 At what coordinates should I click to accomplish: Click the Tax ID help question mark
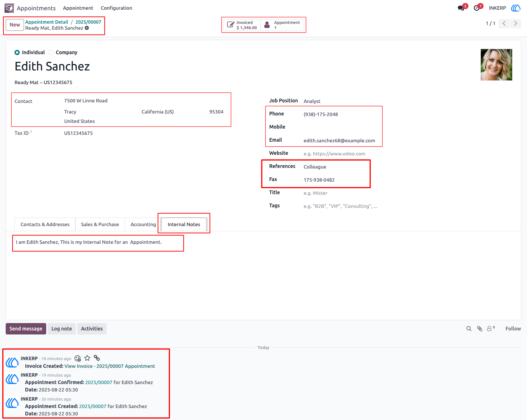pos(31,132)
